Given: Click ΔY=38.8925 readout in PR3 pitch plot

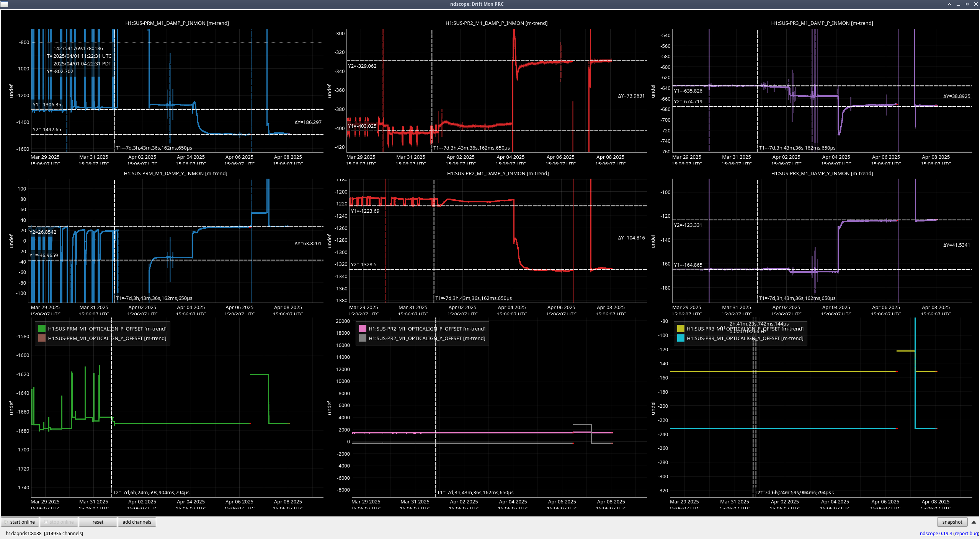Looking at the screenshot, I should coord(957,96).
